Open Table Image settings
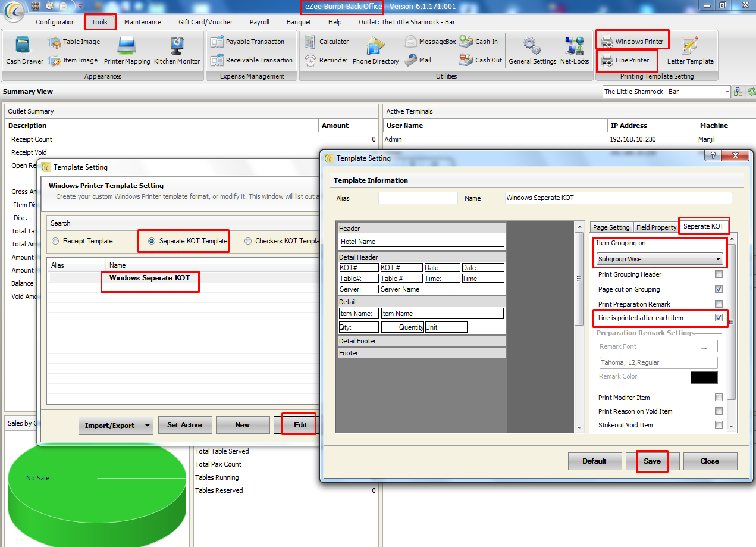The width and height of the screenshot is (756, 547). coord(74,42)
